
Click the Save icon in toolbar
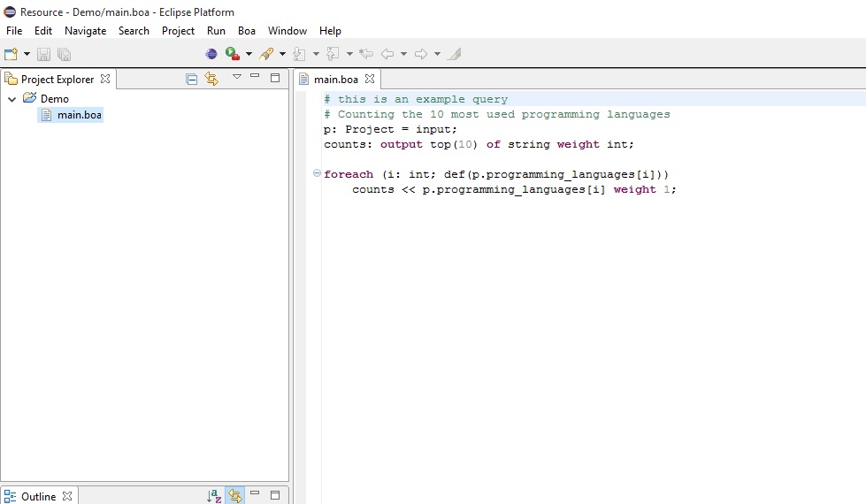click(43, 54)
